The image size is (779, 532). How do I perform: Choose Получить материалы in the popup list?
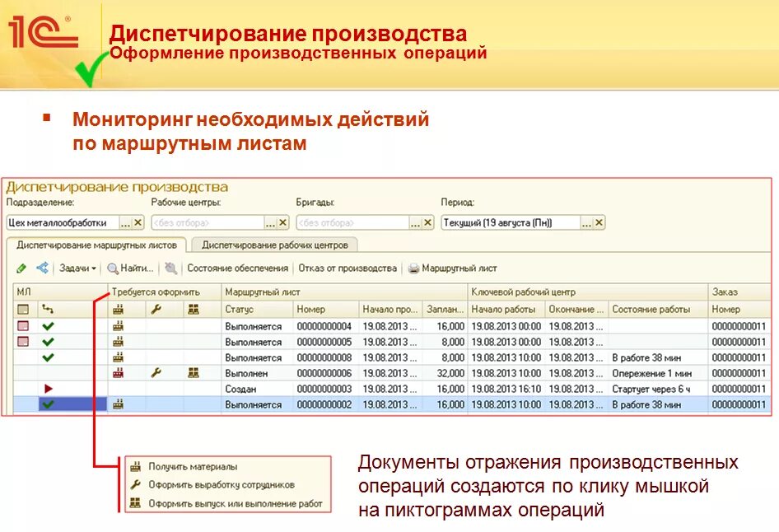pos(193,466)
